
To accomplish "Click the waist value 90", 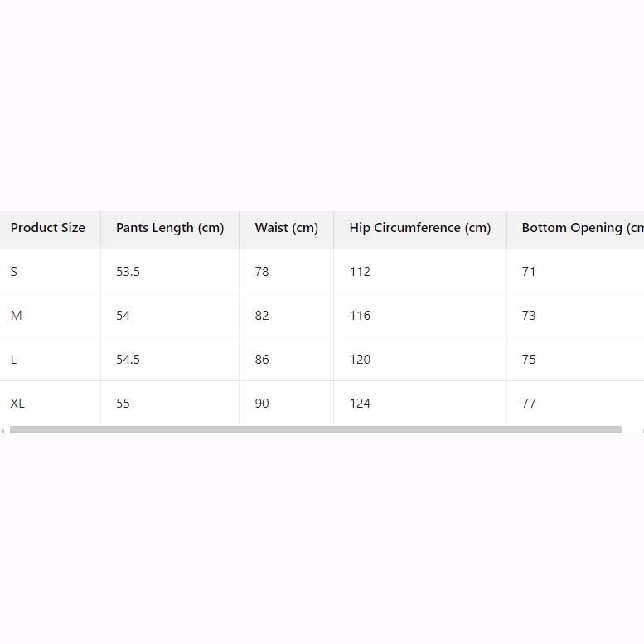I will coord(262,404).
